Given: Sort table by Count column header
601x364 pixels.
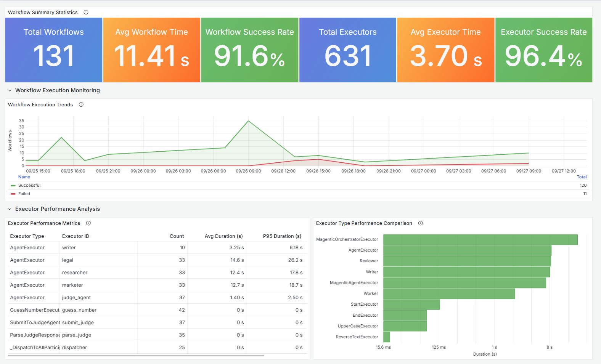Looking at the screenshot, I should tap(177, 236).
